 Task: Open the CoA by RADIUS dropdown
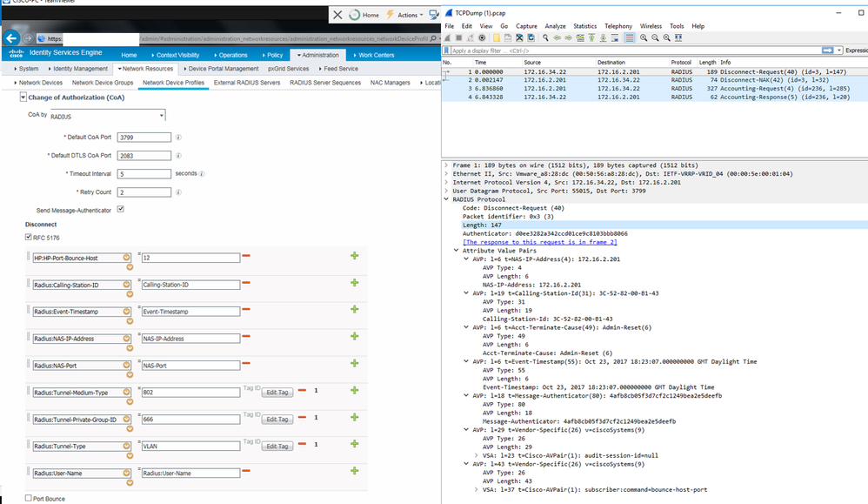pyautogui.click(x=107, y=117)
